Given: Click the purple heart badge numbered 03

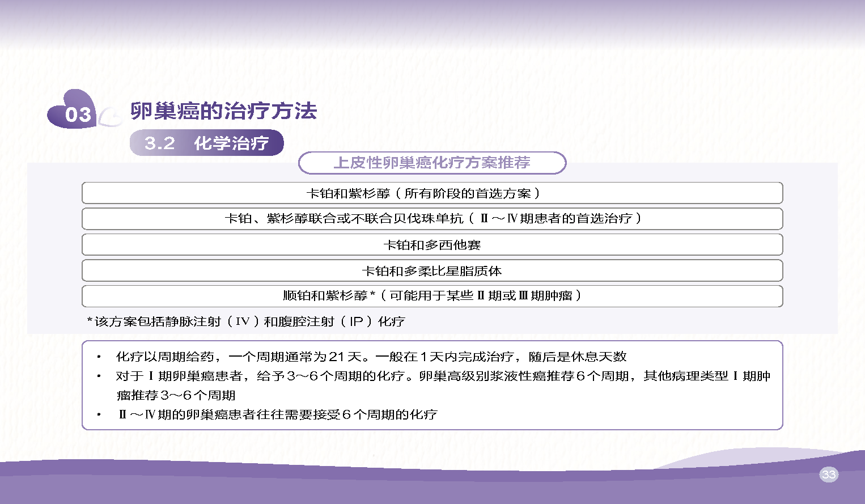Looking at the screenshot, I should click(x=73, y=112).
